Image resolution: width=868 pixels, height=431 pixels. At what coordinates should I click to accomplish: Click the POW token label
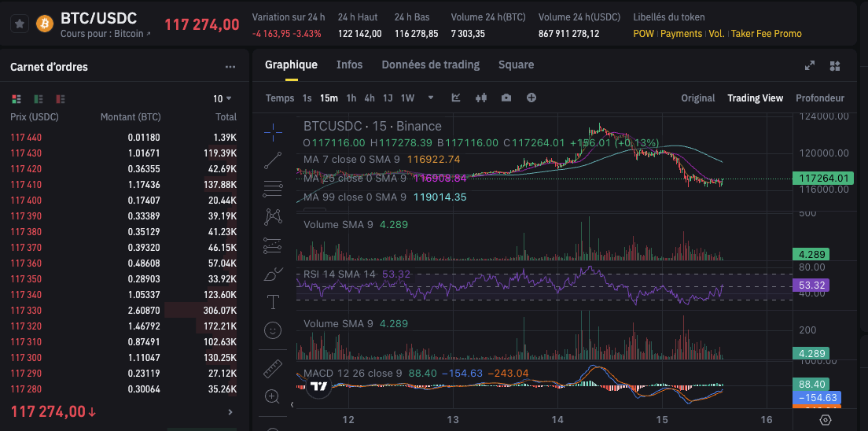(x=643, y=34)
